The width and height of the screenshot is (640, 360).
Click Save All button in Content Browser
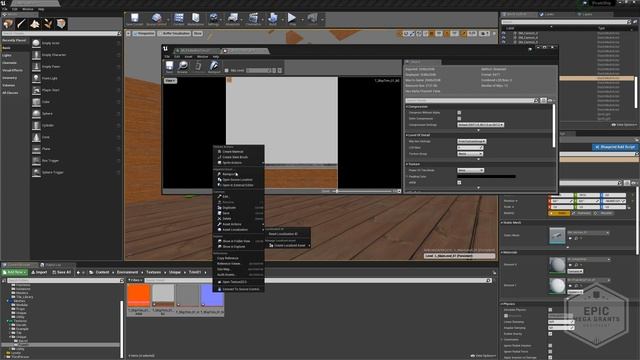62,272
